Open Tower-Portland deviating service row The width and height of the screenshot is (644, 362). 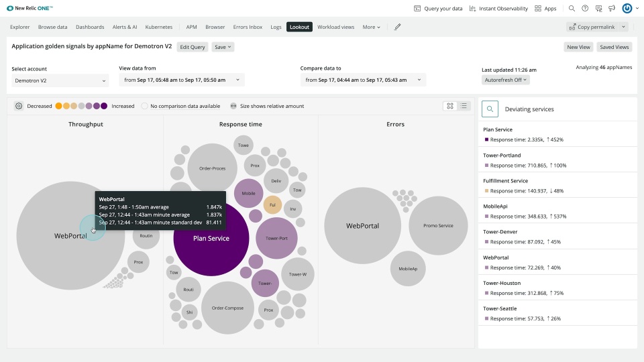coord(557,160)
